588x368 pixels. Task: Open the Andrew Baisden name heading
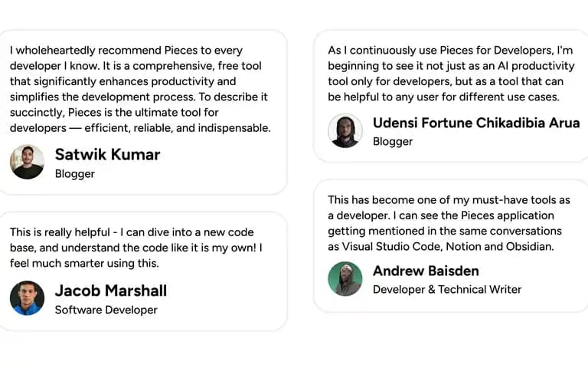click(426, 271)
